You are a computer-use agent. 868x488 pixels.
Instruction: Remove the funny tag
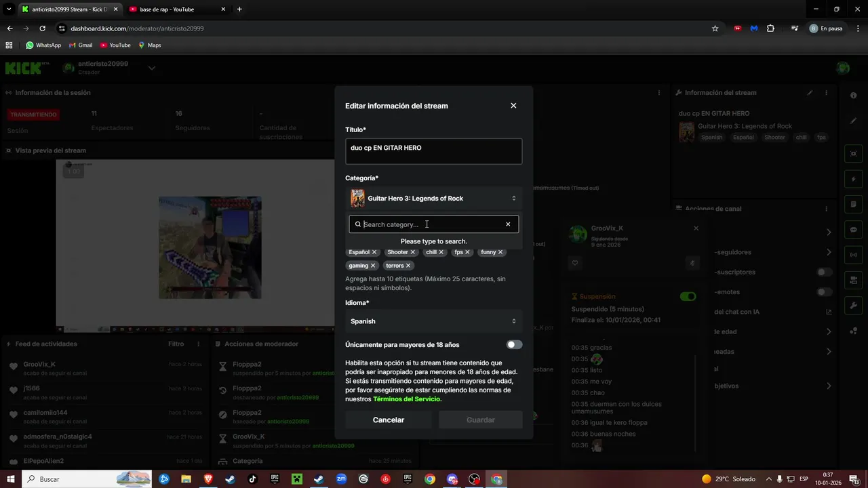click(500, 252)
